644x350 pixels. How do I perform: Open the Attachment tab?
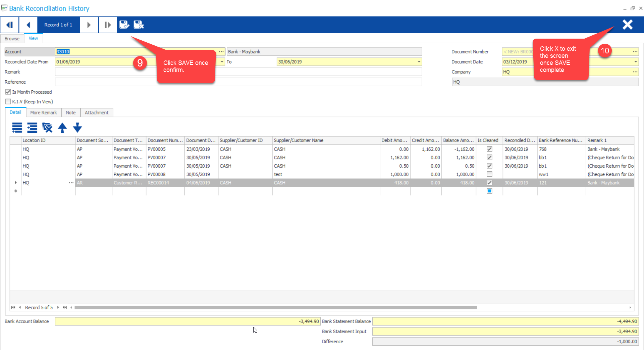(x=97, y=113)
